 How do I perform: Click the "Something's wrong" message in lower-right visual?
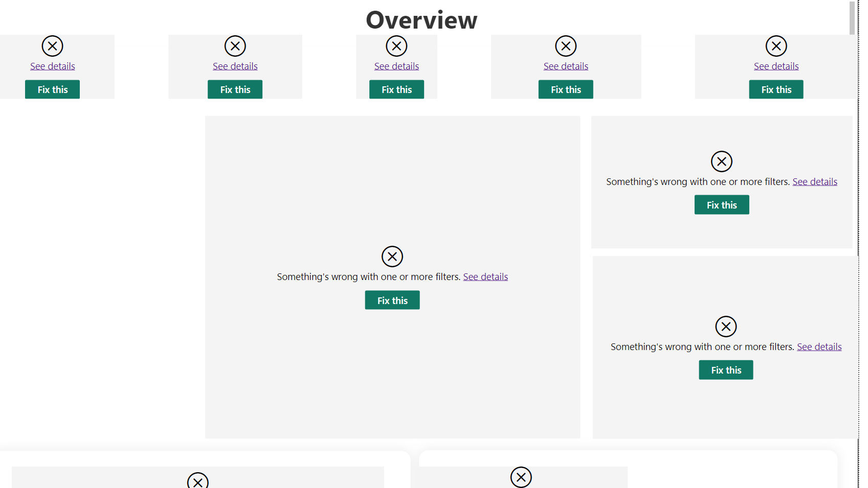click(x=702, y=346)
